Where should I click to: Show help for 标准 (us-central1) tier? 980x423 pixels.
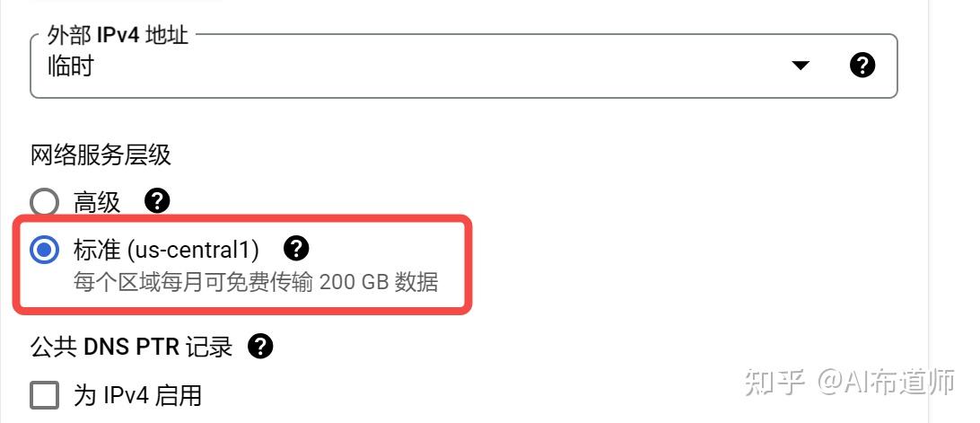(296, 249)
